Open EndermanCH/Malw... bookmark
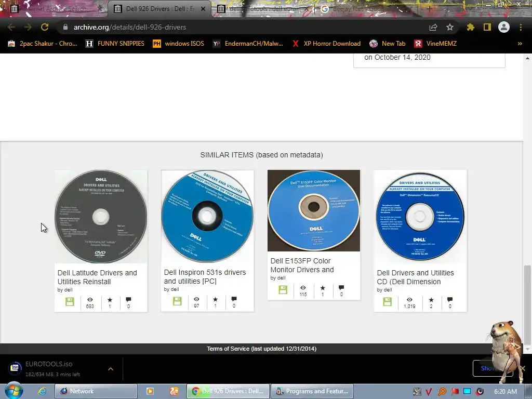 coord(248,44)
